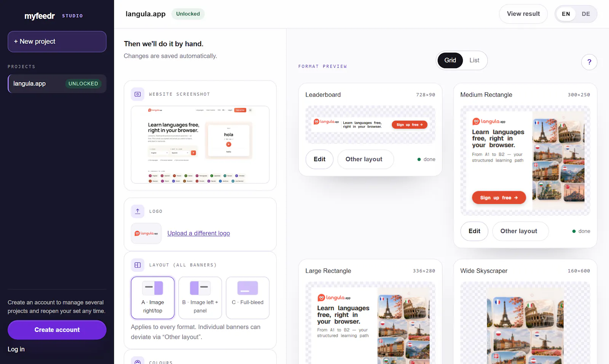Click the 160×600 size label
Screen dimensions: 609x364
(579, 271)
